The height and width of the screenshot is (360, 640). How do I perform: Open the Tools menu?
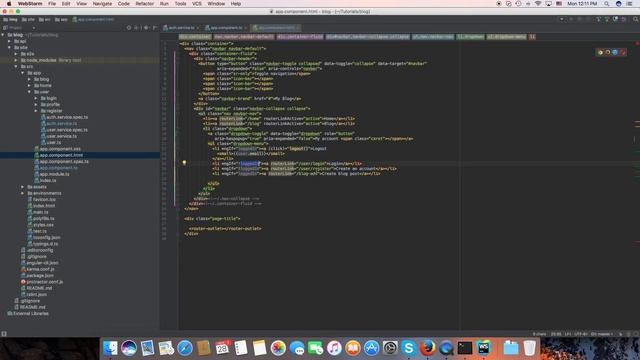point(180,4)
